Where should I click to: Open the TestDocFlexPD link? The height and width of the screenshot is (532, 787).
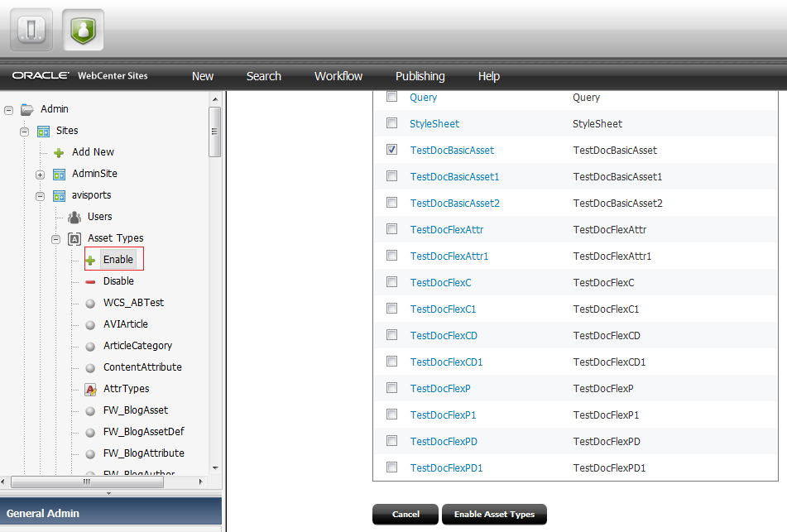click(444, 442)
